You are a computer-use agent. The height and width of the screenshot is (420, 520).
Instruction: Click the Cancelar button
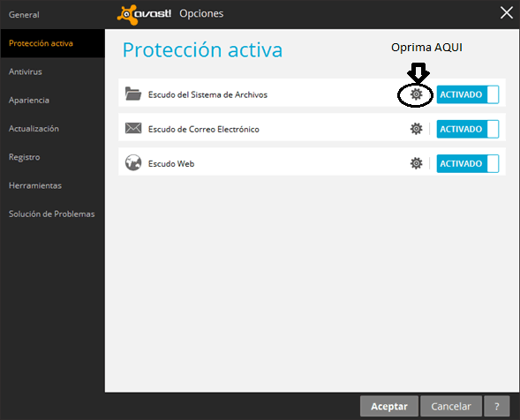click(451, 406)
